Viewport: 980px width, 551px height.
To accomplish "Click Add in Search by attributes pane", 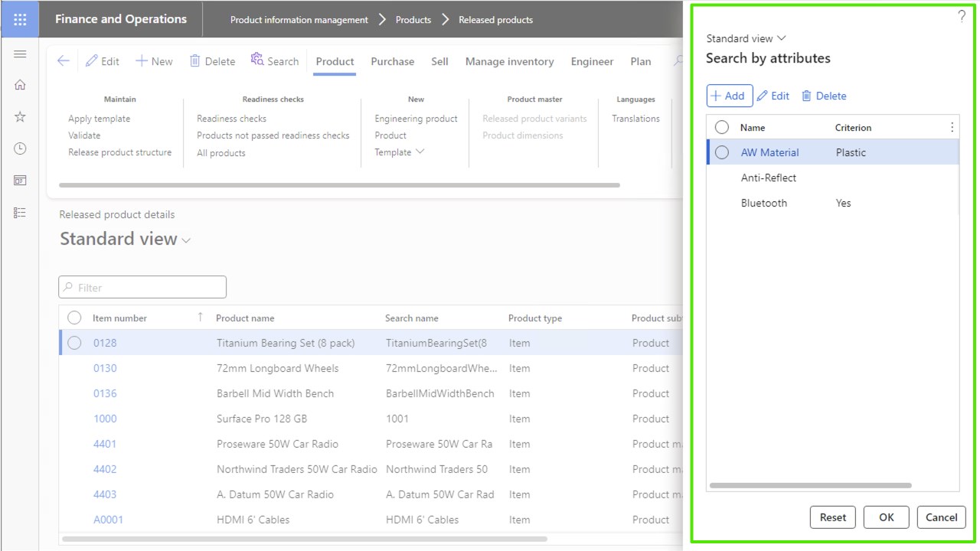I will pyautogui.click(x=729, y=96).
